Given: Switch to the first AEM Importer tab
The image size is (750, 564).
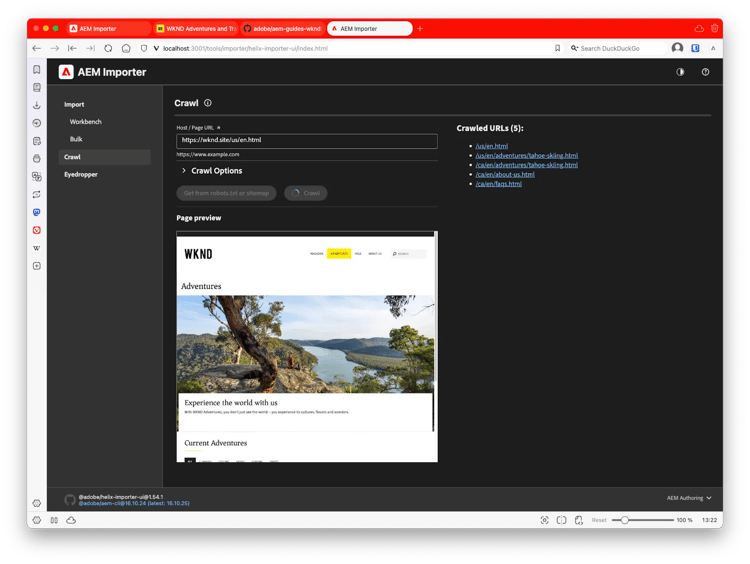Looking at the screenshot, I should [108, 29].
